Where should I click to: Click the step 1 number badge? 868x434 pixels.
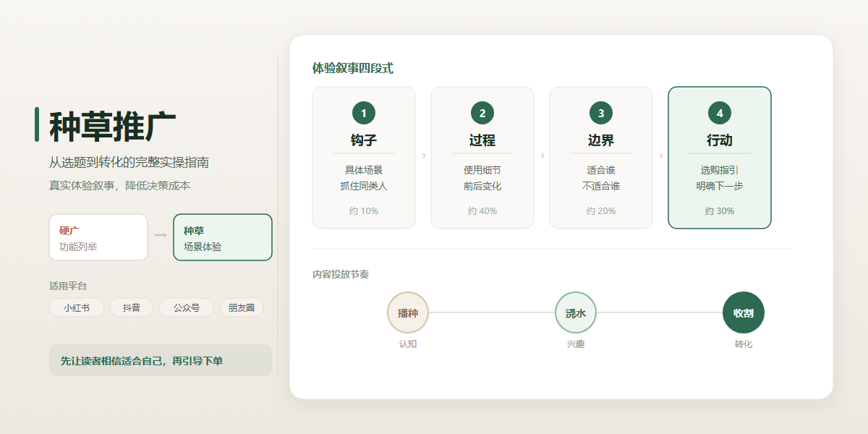tap(364, 113)
